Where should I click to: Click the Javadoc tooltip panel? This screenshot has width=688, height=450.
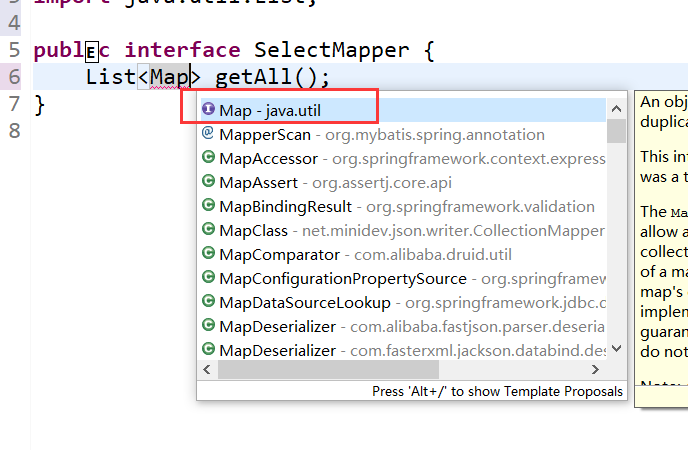(x=662, y=249)
